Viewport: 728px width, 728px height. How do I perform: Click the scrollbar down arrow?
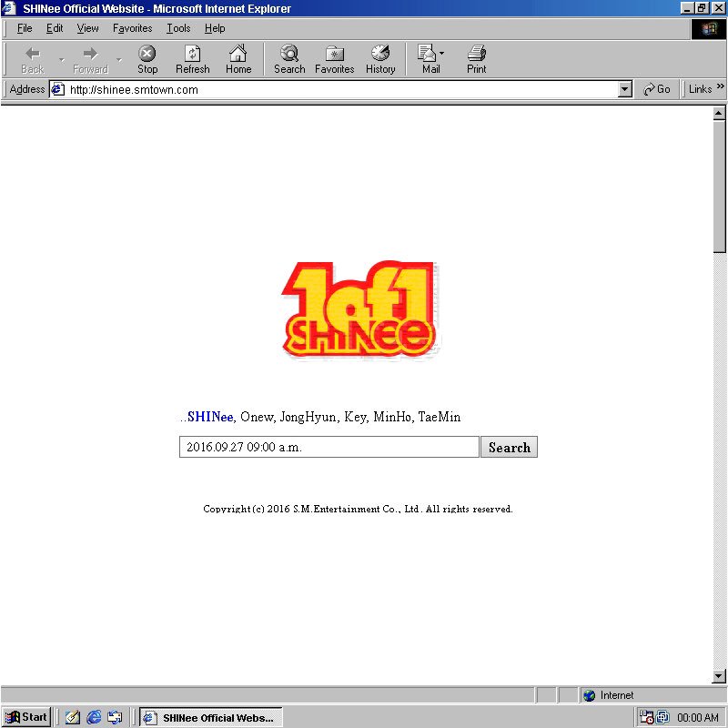click(x=719, y=676)
